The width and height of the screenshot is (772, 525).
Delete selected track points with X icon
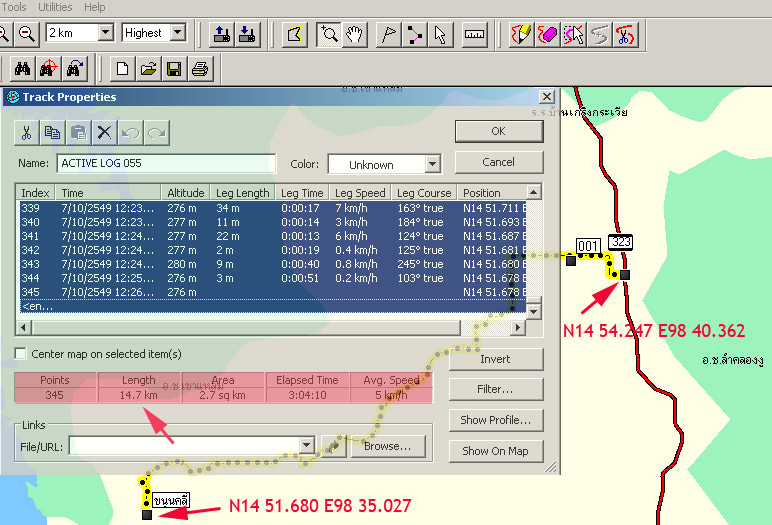coord(104,132)
